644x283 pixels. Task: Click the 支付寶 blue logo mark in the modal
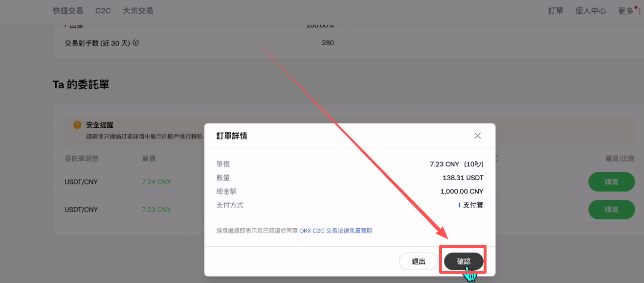[x=459, y=205]
